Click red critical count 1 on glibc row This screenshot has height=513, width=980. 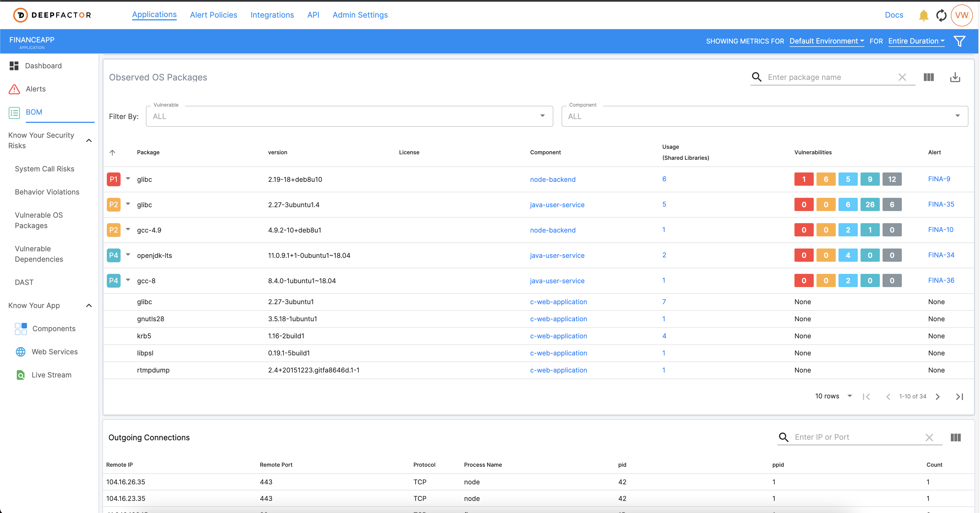tap(804, 179)
